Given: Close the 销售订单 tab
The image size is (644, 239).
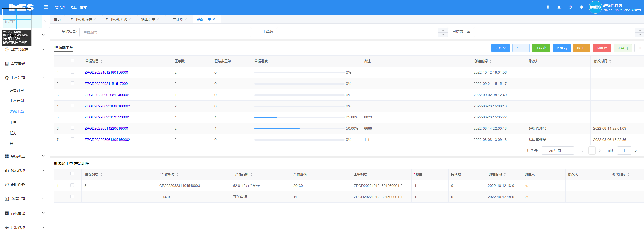Looking at the screenshot, I should click(158, 19).
